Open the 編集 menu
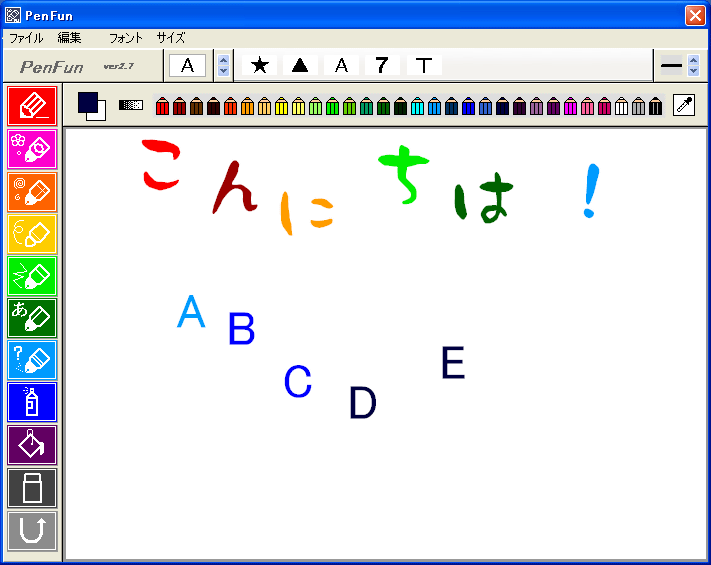The image size is (711, 565). 69,38
